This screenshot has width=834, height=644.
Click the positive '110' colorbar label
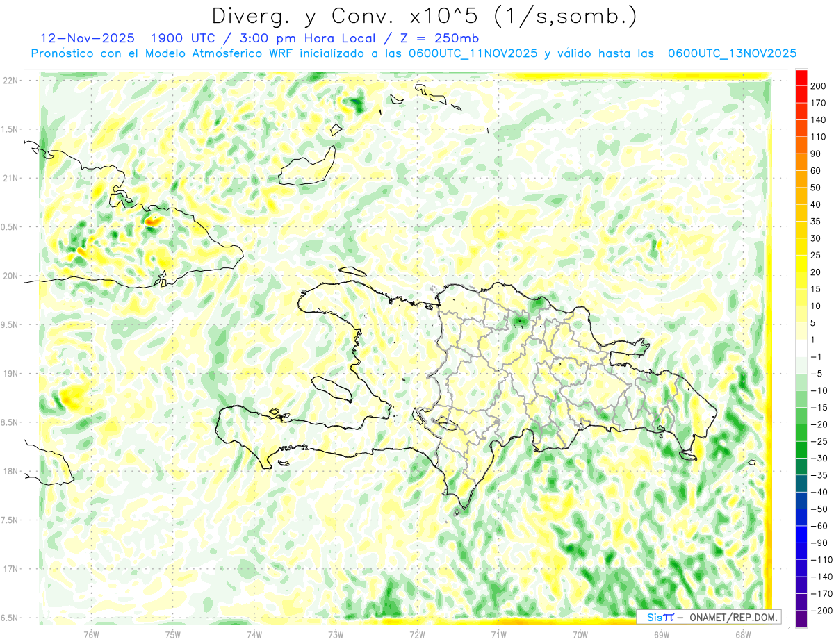pos(818,137)
